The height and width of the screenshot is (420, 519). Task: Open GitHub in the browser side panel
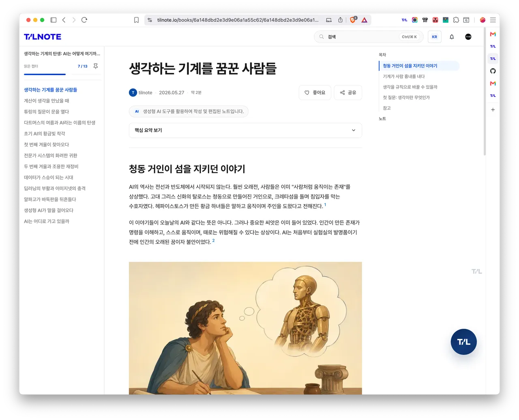pos(493,71)
